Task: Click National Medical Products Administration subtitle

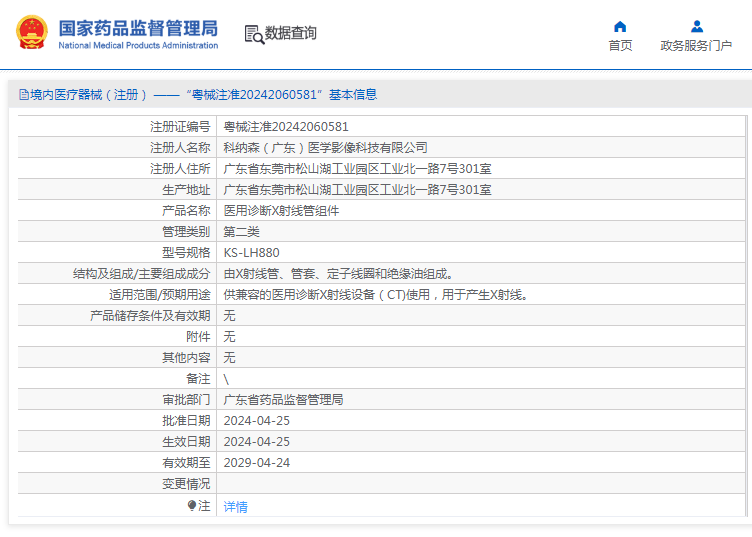Action: point(138,46)
